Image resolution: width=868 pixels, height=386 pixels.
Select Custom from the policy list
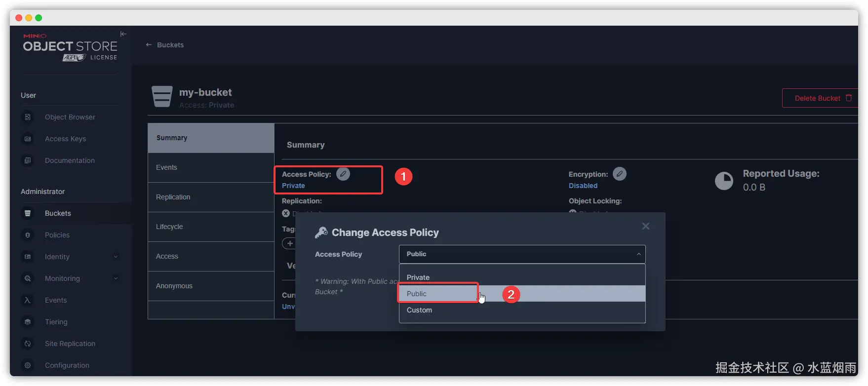click(522, 310)
